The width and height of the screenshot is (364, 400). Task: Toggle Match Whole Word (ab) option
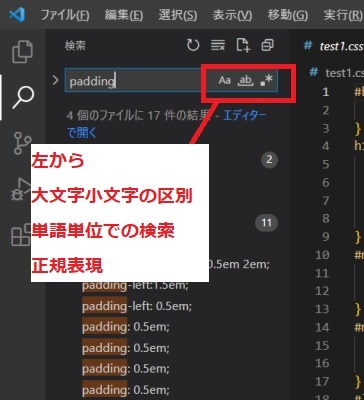pos(246,80)
